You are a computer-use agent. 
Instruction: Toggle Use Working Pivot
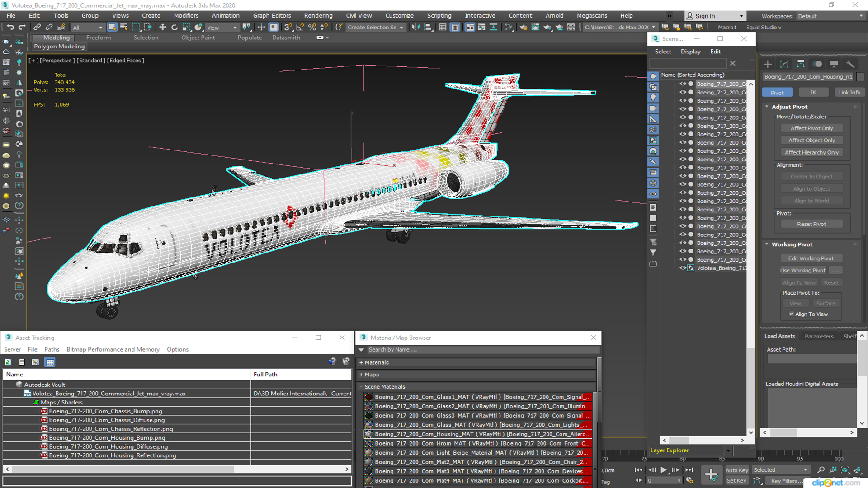[802, 271]
